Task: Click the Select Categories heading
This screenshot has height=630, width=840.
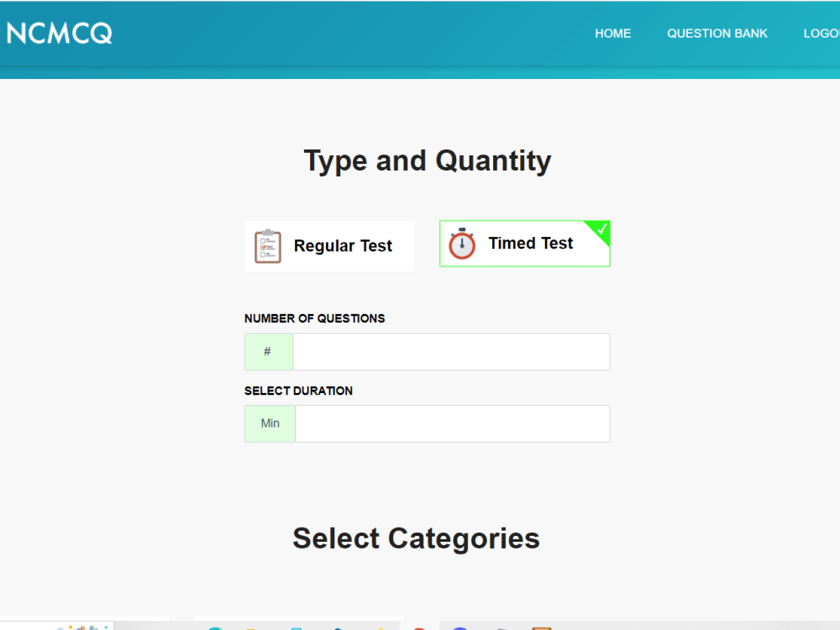Action: coord(417,538)
